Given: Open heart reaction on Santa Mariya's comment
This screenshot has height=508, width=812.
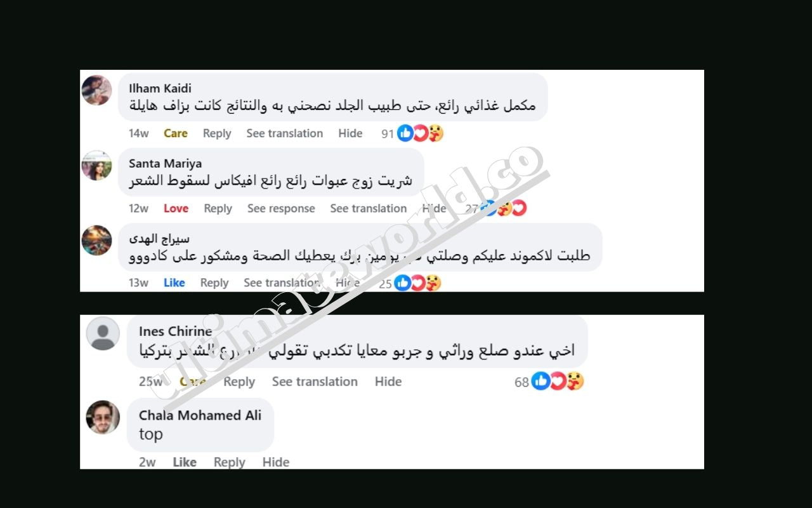Looking at the screenshot, I should [x=519, y=208].
